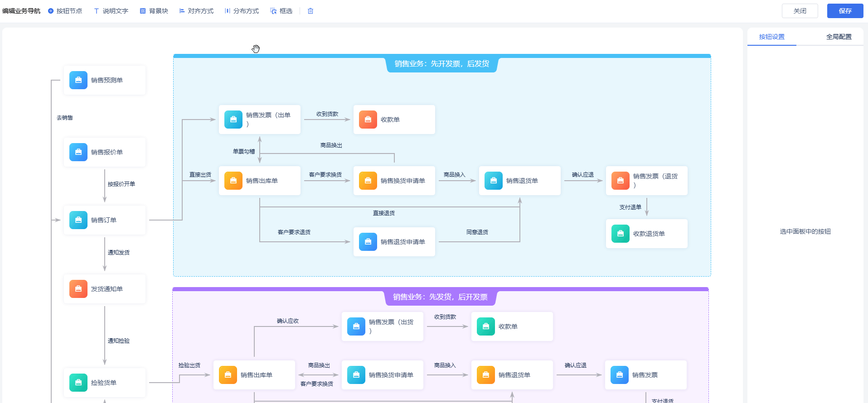Select the green 收款退货单 node icon
The height and width of the screenshot is (403, 868).
tap(621, 234)
